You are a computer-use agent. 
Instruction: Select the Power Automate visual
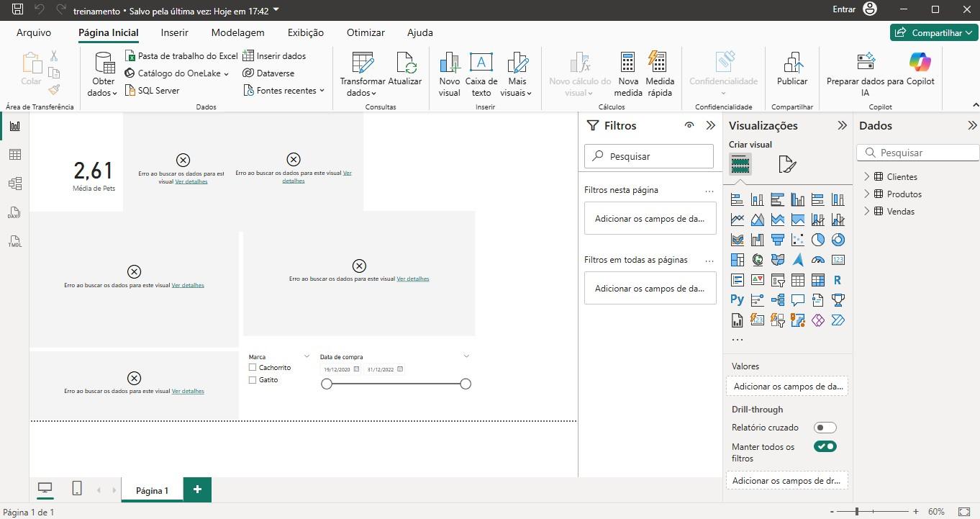(838, 320)
